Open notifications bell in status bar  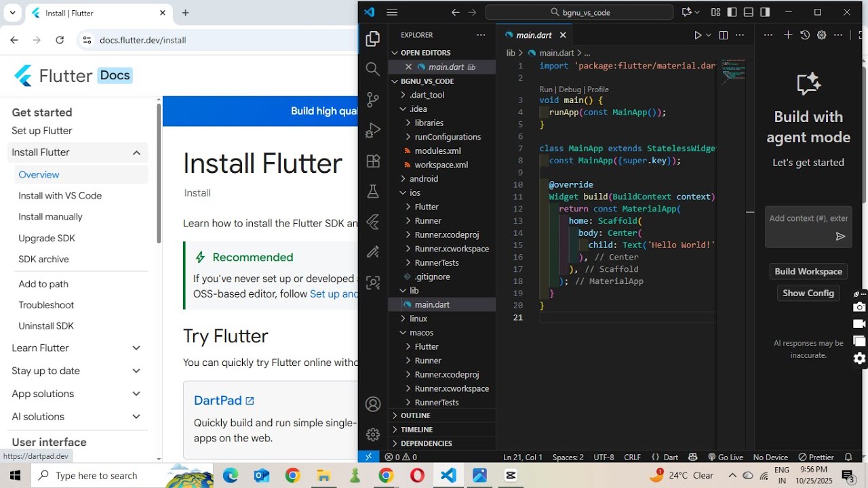[x=848, y=457]
